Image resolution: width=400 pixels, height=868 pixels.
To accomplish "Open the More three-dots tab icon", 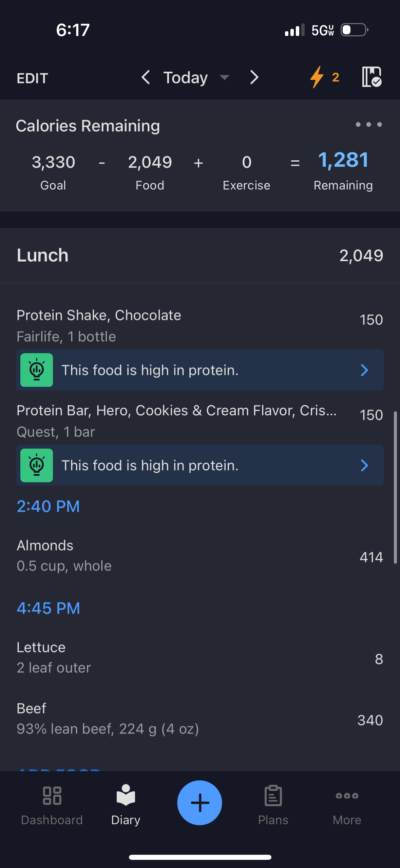I will pos(347,796).
